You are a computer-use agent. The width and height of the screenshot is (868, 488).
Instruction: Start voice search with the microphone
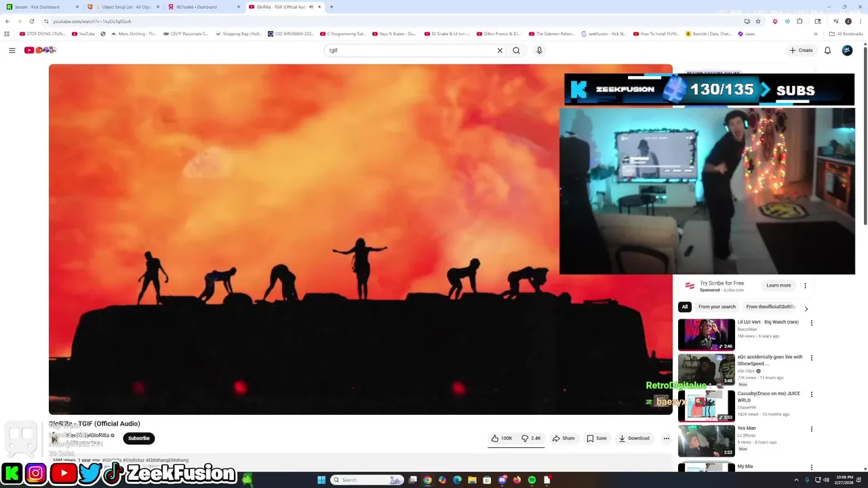(539, 50)
